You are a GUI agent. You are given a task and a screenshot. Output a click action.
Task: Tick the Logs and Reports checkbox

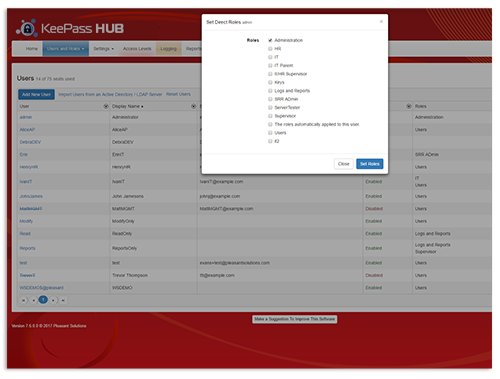coord(270,91)
